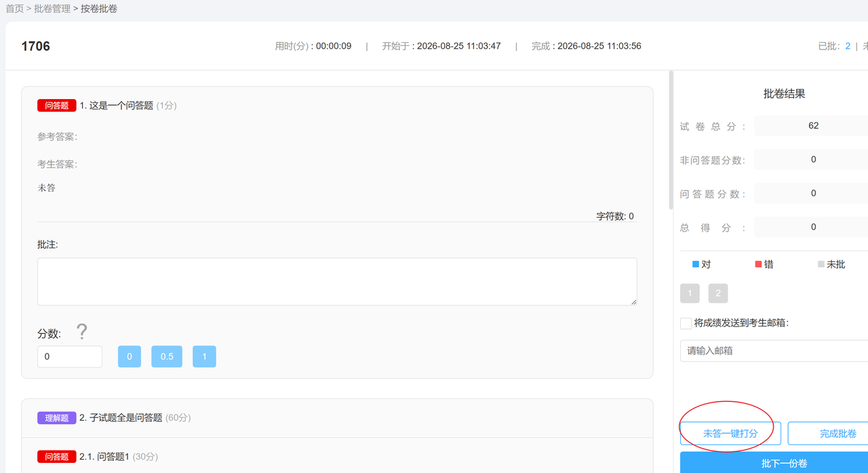868x473 pixels.
Task: Click 用时(分) 00:00:09 text
Action: [313, 46]
